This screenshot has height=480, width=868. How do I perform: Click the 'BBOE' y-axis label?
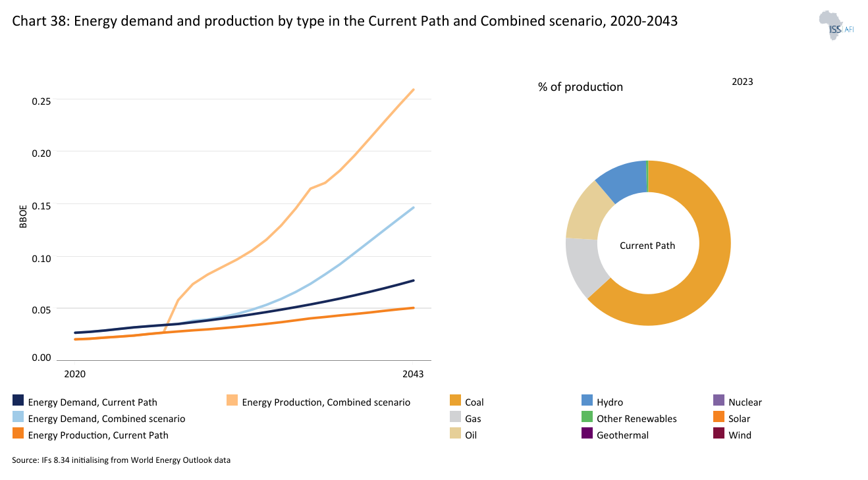[23, 215]
